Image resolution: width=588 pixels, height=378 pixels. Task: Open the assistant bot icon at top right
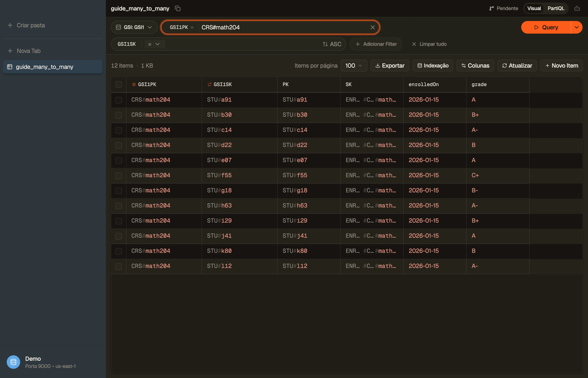[577, 9]
